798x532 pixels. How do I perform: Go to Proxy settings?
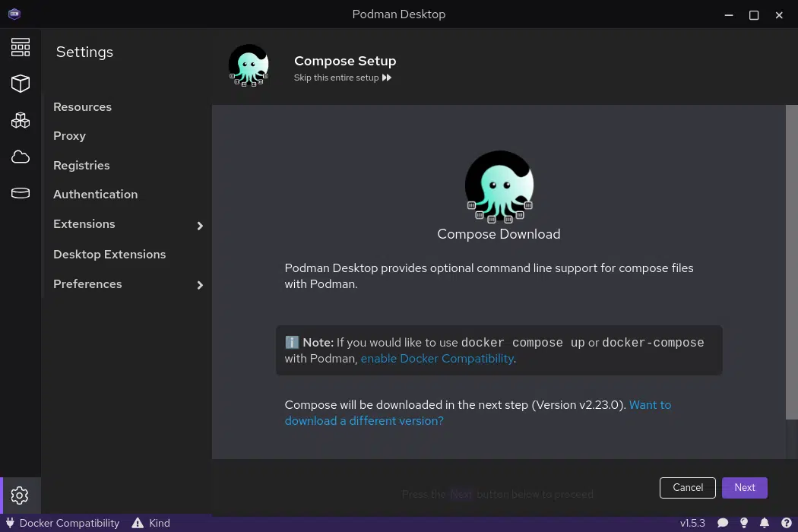click(70, 136)
